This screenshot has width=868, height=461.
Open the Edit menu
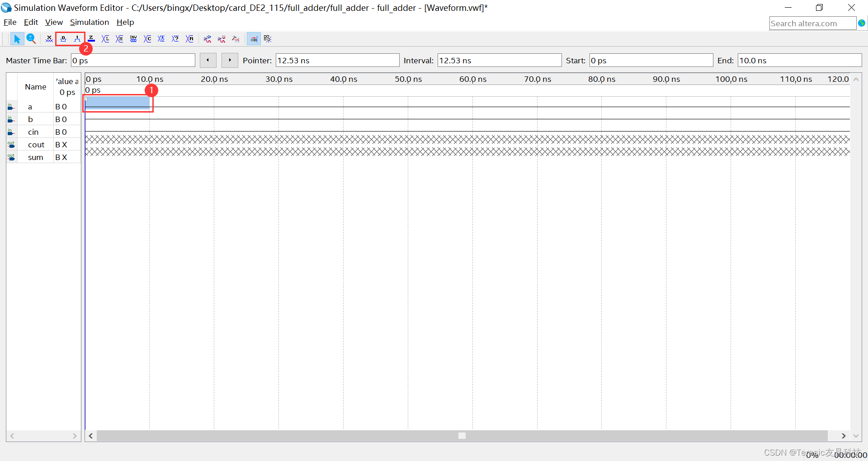pyautogui.click(x=31, y=22)
